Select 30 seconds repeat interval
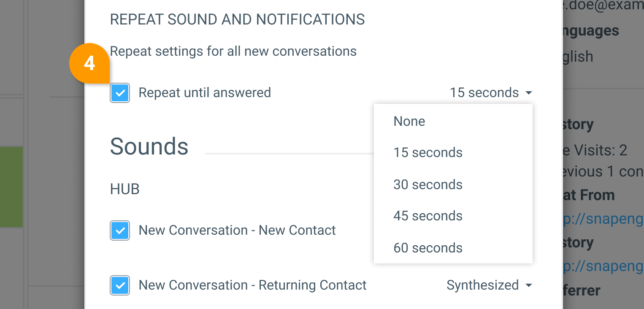The width and height of the screenshot is (644, 309). [428, 184]
